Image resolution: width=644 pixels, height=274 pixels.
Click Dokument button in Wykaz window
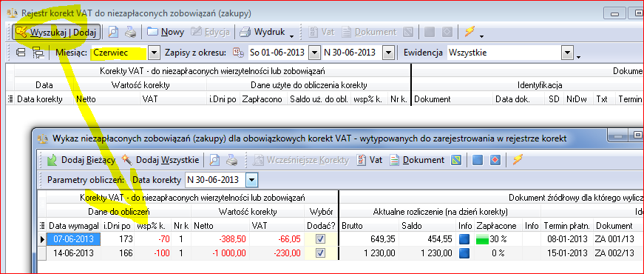pyautogui.click(x=417, y=160)
